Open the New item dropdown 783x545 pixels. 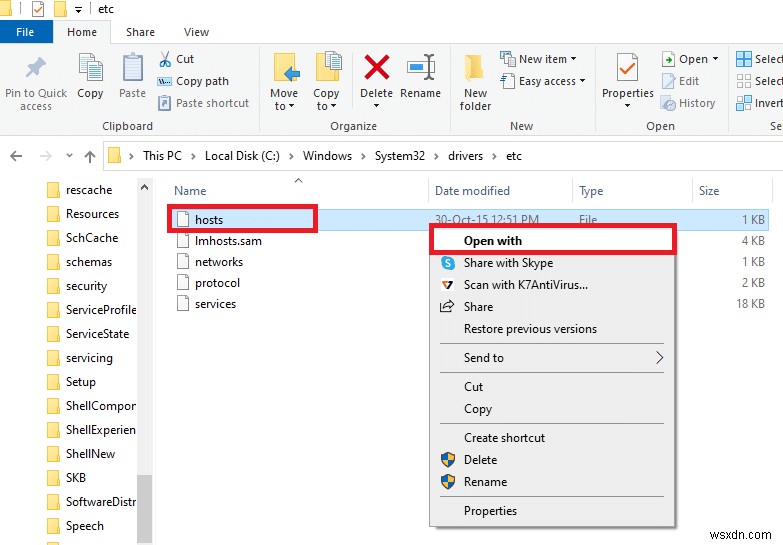[x=538, y=59]
